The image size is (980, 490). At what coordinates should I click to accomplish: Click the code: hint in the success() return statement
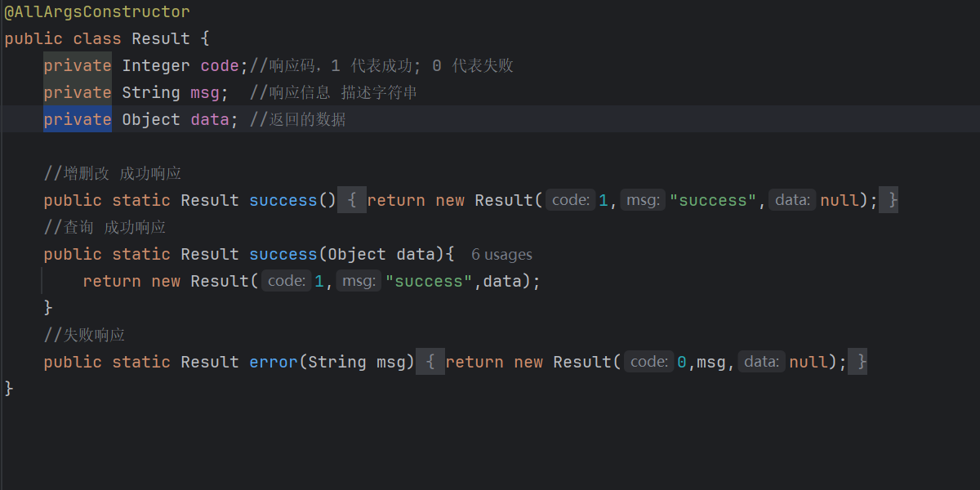click(571, 200)
